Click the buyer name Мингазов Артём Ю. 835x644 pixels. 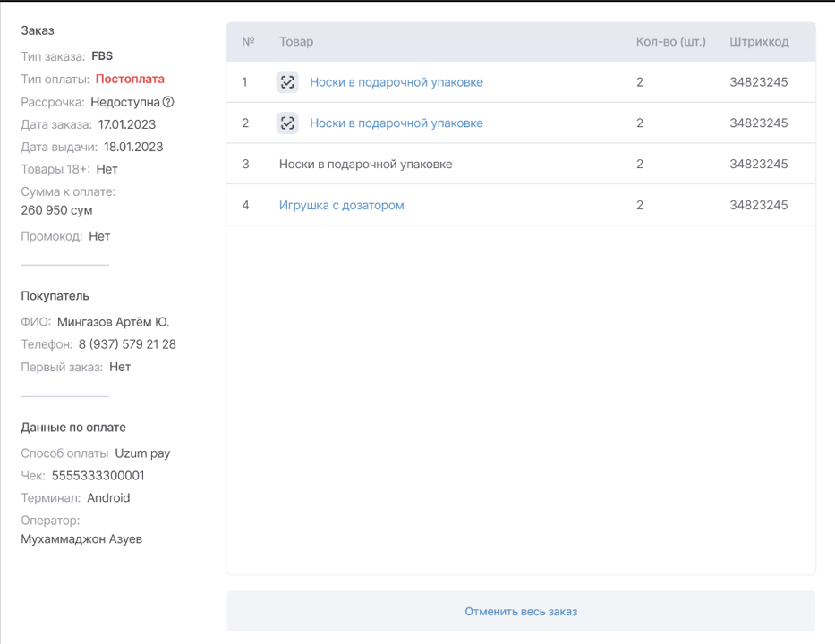click(x=113, y=322)
